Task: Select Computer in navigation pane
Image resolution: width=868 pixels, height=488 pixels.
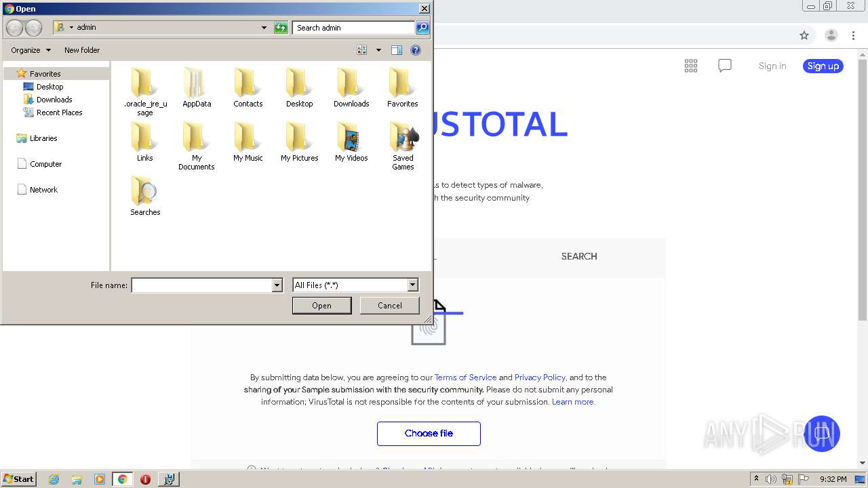Action: [45, 164]
